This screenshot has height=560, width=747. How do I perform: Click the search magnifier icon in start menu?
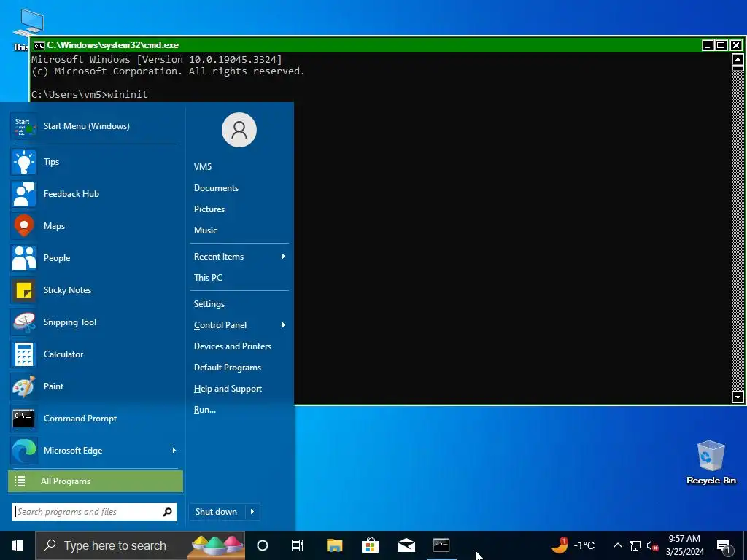(167, 512)
